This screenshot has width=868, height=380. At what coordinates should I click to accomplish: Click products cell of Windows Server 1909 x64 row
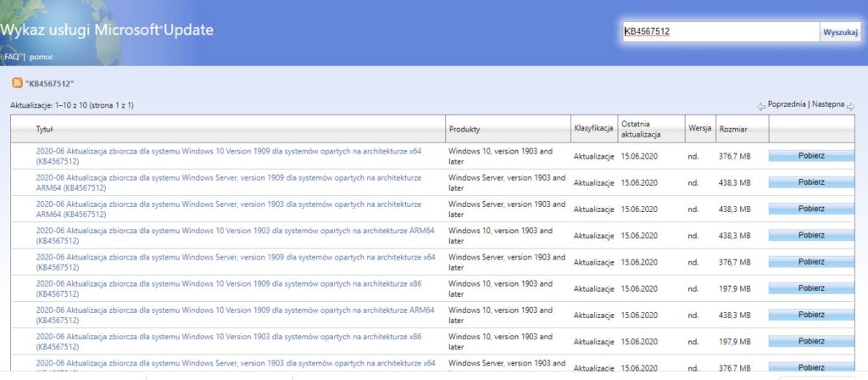pyautogui.click(x=507, y=263)
